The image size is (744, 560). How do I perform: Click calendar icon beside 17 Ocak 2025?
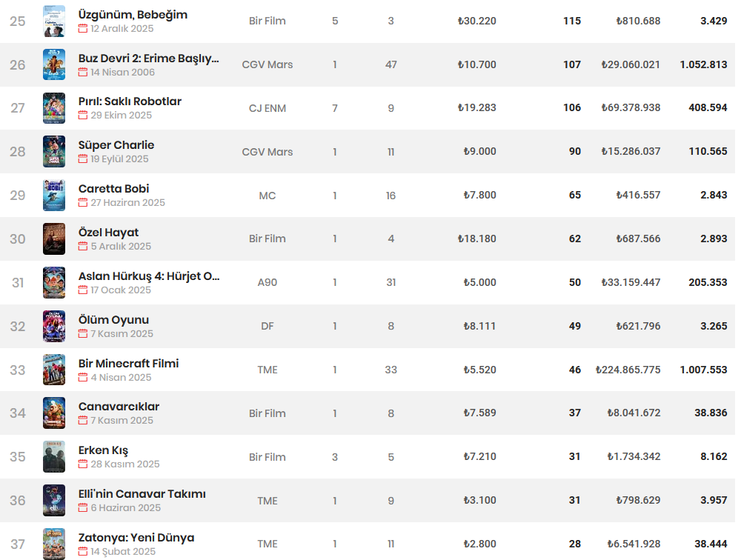coord(83,290)
